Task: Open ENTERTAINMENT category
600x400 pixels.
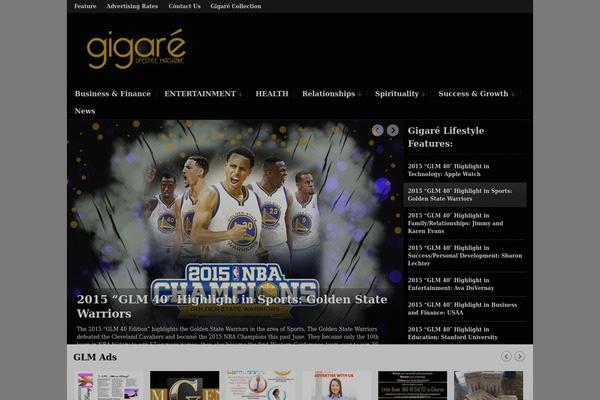Action: 200,94
